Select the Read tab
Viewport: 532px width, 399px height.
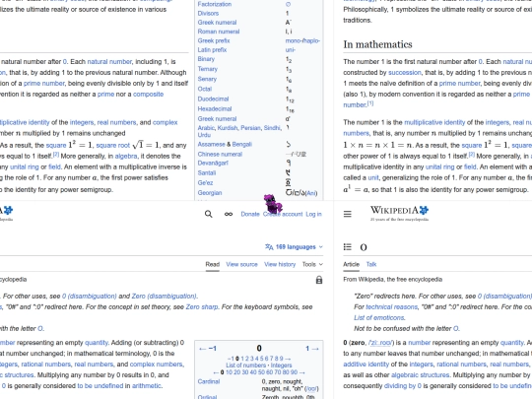click(x=213, y=264)
